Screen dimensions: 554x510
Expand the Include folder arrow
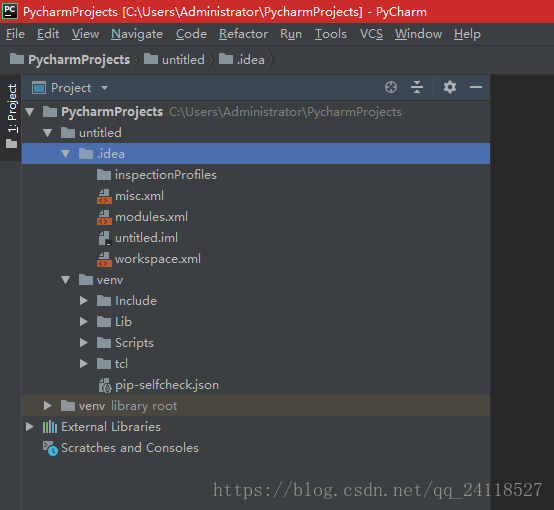point(83,301)
